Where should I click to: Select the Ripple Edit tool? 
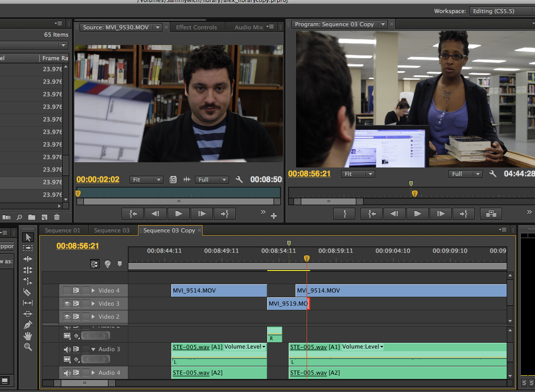pyautogui.click(x=28, y=259)
